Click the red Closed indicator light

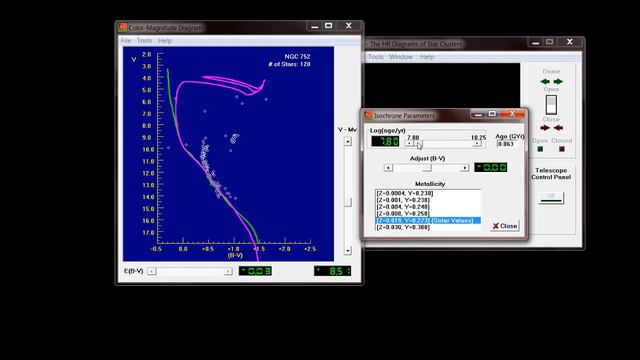(562, 149)
